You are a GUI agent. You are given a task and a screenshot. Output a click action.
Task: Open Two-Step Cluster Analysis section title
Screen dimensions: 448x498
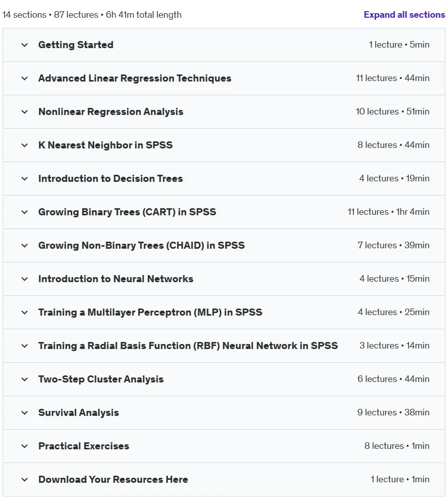tap(101, 379)
